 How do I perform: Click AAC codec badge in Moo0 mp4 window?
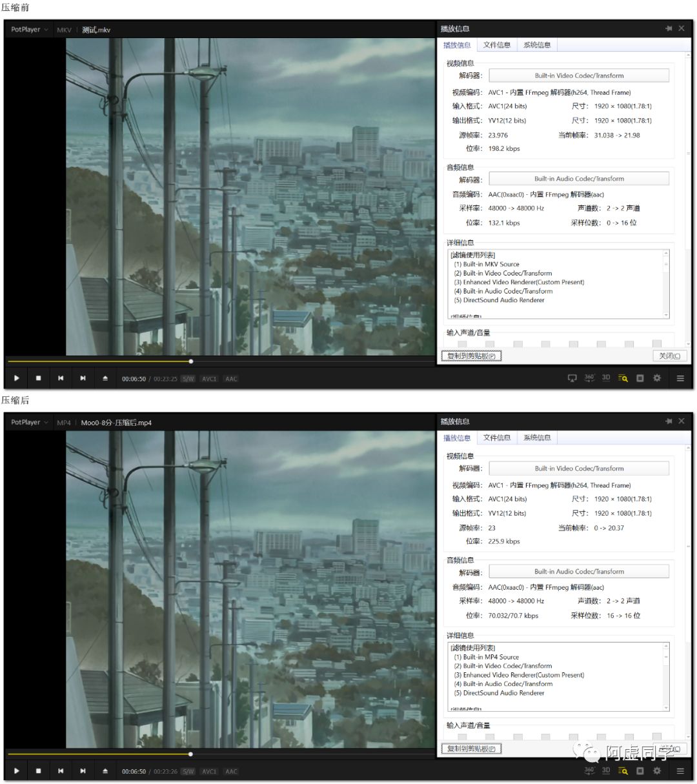point(231,771)
